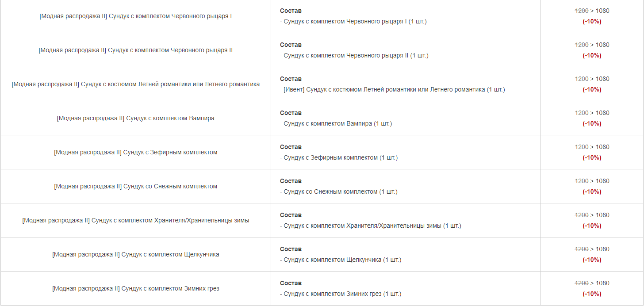Viewport: 644px width, 306px height.
Task: Click the Щелкунчика (1 шт.) contents line
Action: click(x=341, y=260)
